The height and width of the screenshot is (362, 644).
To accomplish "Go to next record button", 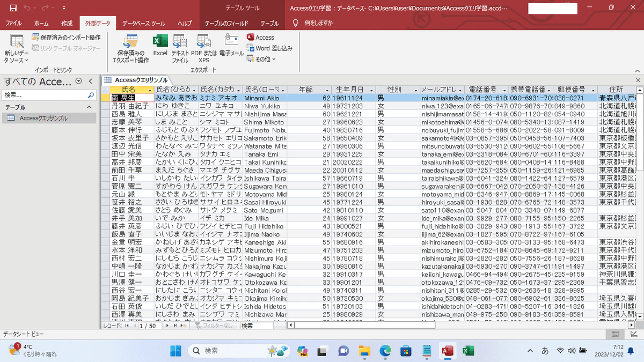I will pyautogui.click(x=167, y=326).
